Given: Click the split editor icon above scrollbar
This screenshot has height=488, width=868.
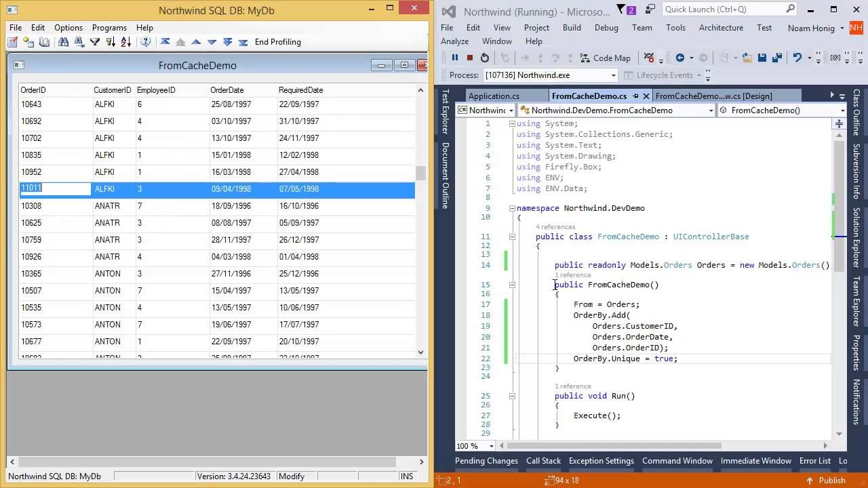Looking at the screenshot, I should [839, 123].
